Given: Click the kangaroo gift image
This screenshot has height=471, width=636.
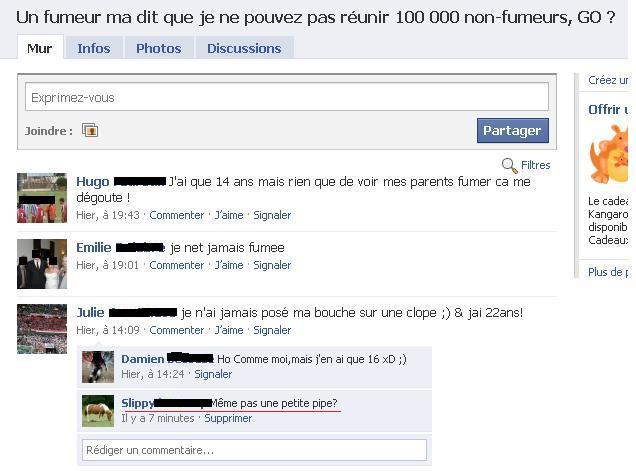Looking at the screenshot, I should (x=608, y=154).
